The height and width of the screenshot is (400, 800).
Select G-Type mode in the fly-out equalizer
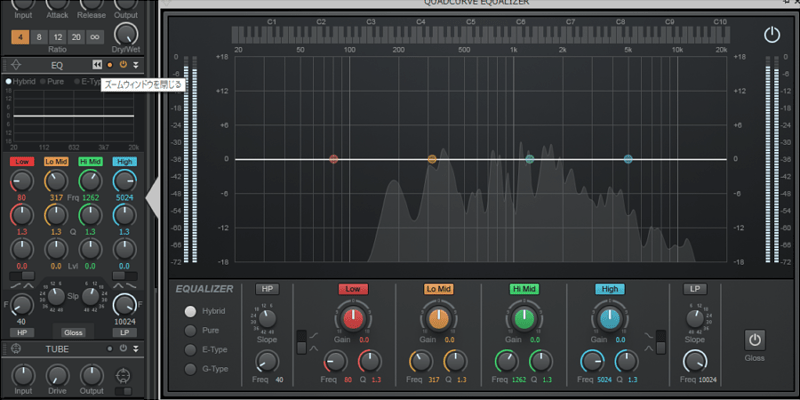[190, 369]
